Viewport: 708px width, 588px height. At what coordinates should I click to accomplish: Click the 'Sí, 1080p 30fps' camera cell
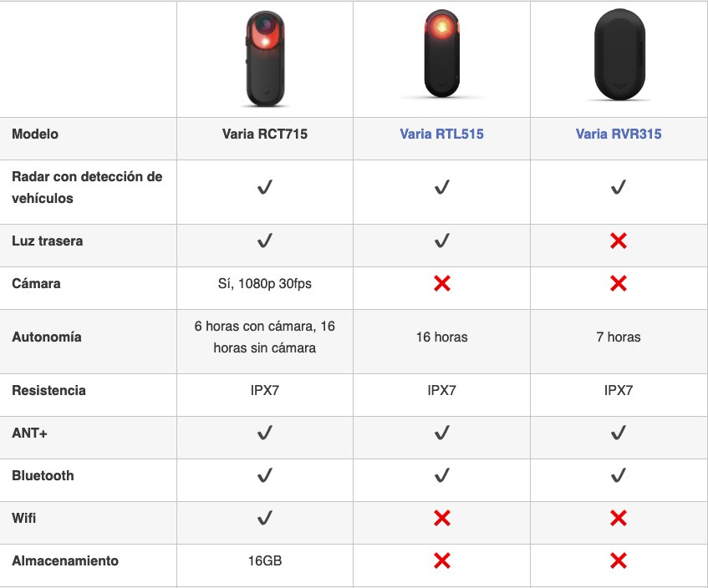264,284
